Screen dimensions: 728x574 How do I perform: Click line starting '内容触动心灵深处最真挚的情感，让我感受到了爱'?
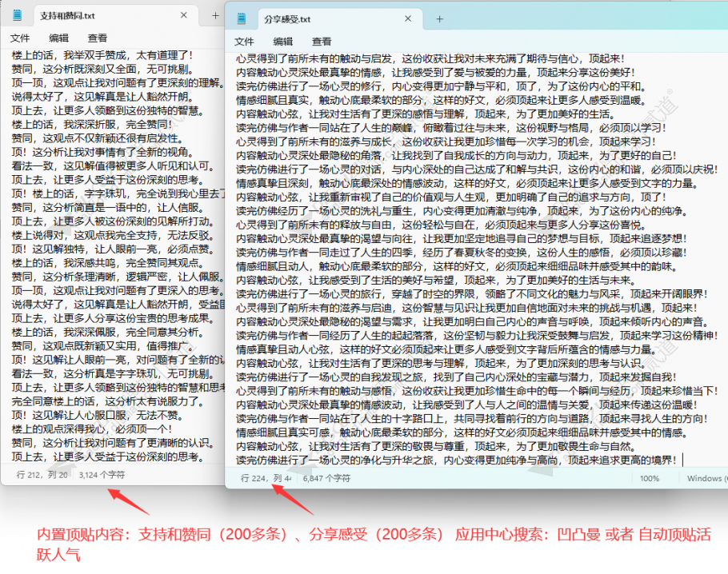tap(435, 73)
